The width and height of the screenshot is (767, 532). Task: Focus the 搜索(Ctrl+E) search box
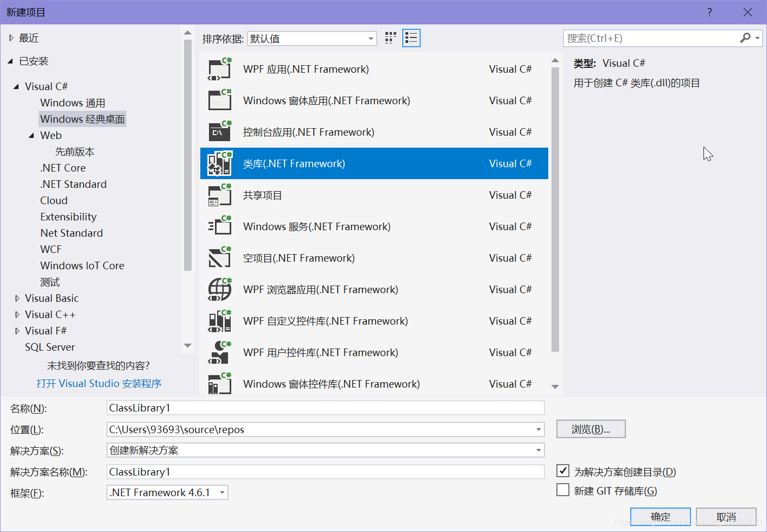click(651, 38)
